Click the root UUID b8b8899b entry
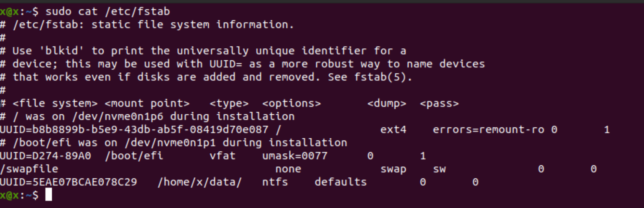 (x=134, y=130)
